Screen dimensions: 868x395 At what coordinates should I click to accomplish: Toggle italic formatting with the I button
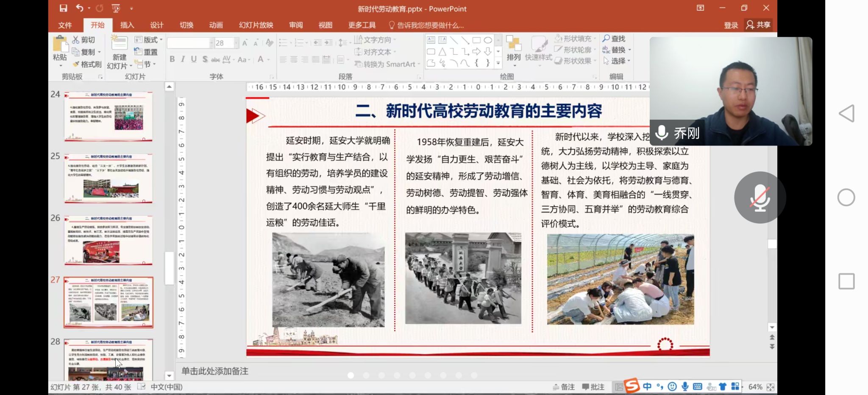pyautogui.click(x=183, y=59)
